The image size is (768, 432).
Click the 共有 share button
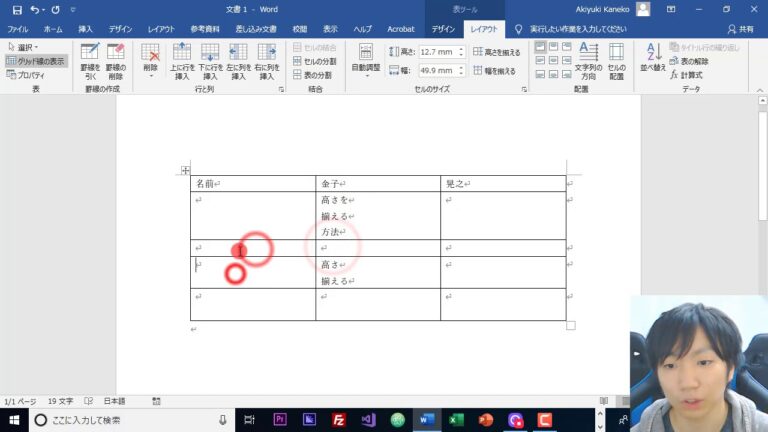741,29
